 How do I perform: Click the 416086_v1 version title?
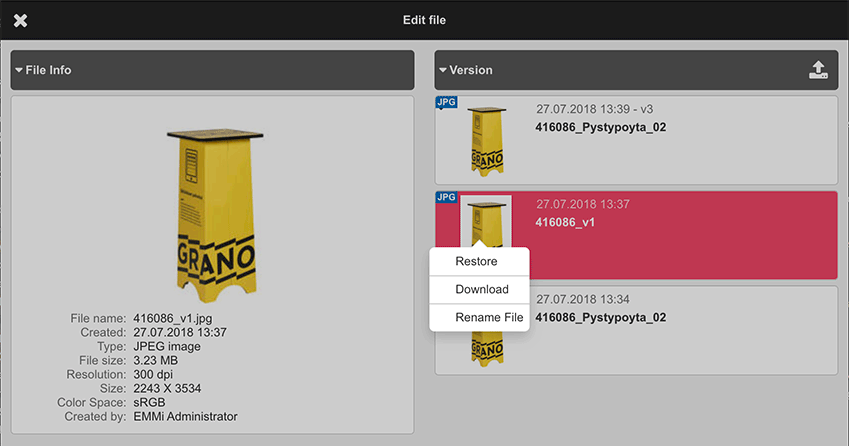(565, 222)
